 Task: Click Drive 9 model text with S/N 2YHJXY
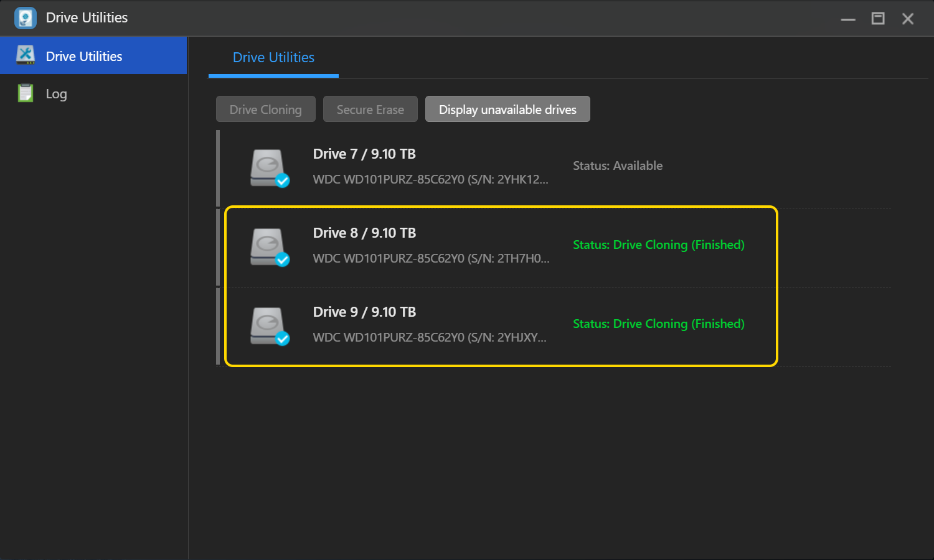tap(430, 337)
